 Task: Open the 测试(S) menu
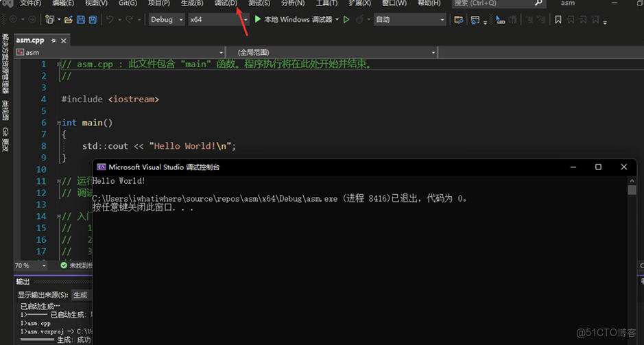coord(259,3)
